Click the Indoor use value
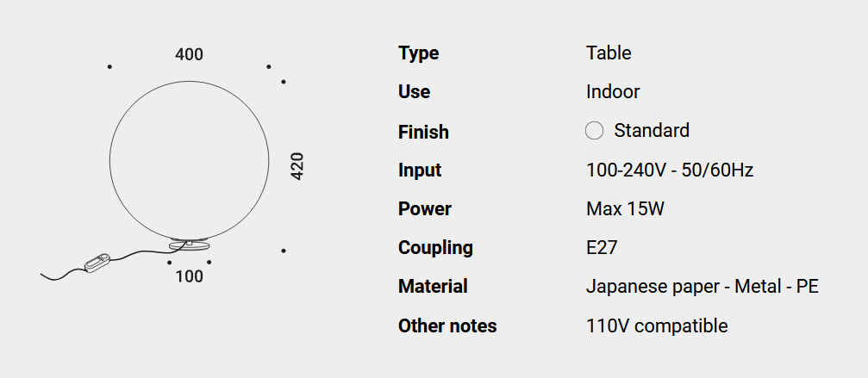This screenshot has width=868, height=378. click(x=613, y=92)
